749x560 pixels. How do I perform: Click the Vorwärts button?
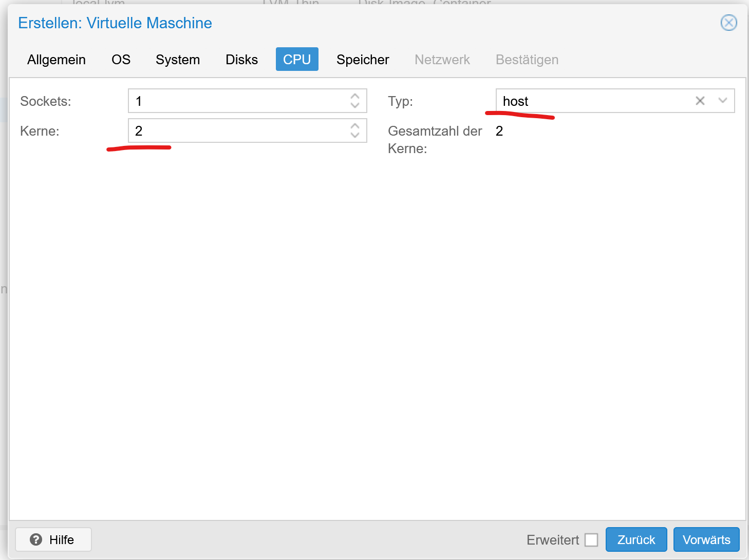pos(706,539)
